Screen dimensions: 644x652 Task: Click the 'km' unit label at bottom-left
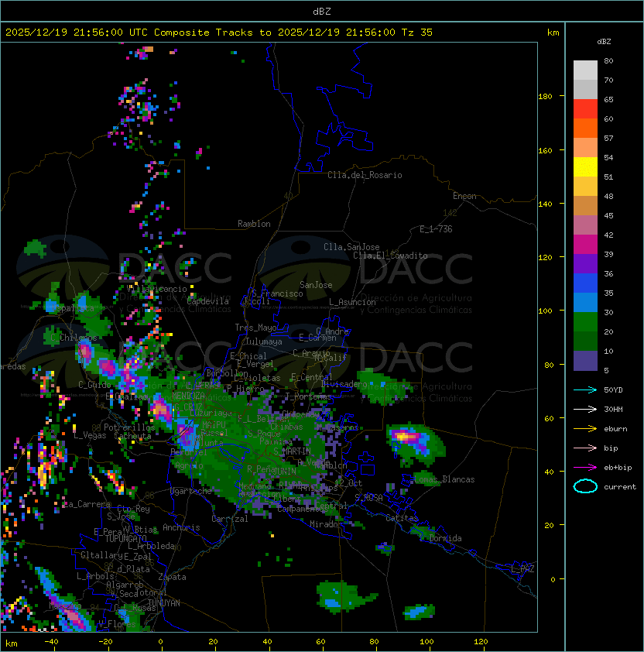click(12, 643)
